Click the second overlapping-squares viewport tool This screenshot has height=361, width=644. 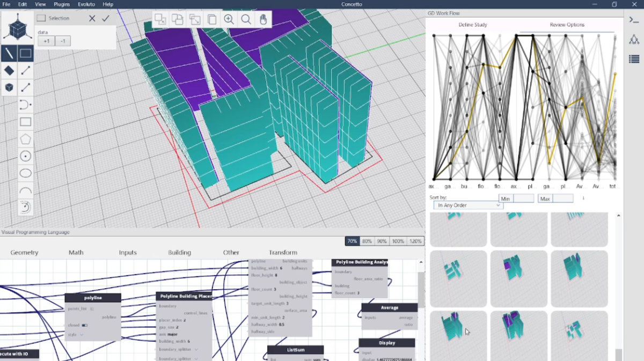click(177, 19)
